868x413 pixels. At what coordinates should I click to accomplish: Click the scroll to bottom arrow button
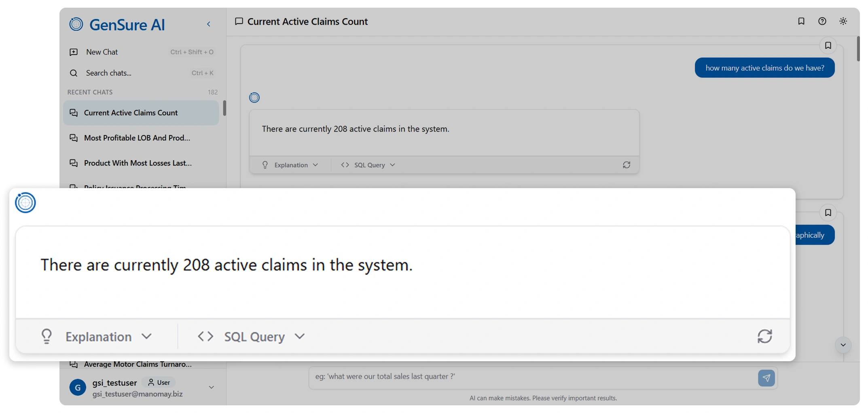pyautogui.click(x=843, y=345)
